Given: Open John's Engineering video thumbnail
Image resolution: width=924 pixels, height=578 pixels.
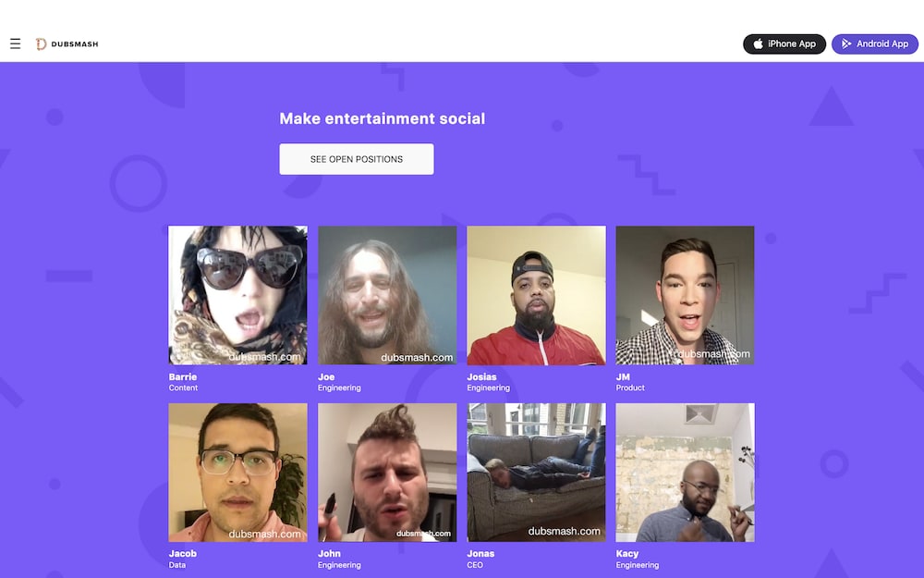Looking at the screenshot, I should click(387, 473).
